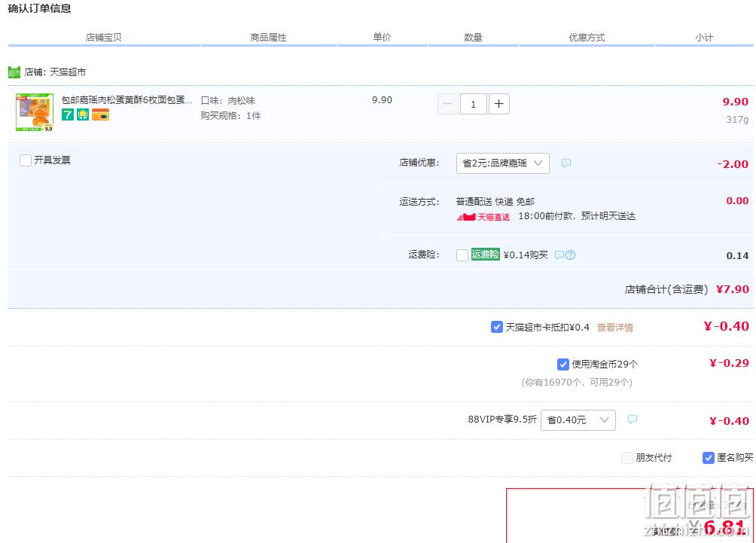Image resolution: width=756 pixels, height=543 pixels.
Task: Click the 天猫超市 store name
Action: tap(68, 72)
